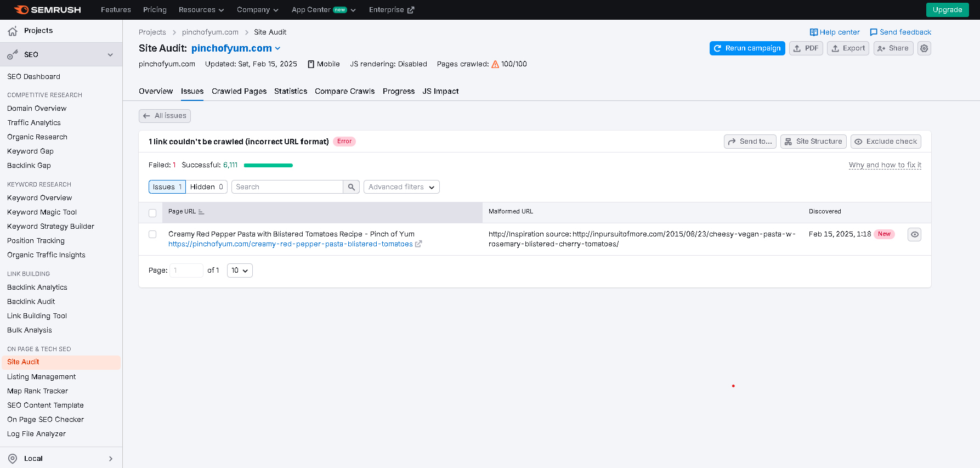Switch to the Progress tab
This screenshot has height=468, width=980.
(399, 91)
